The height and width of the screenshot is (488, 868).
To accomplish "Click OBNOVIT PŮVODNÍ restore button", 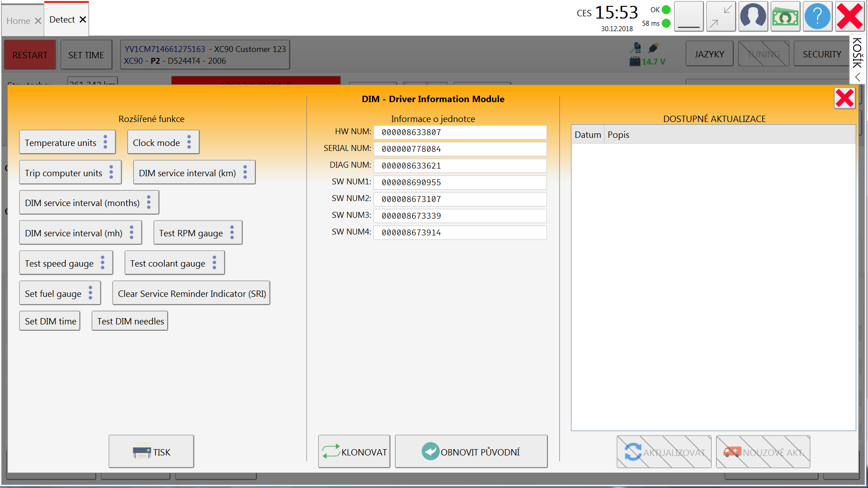I will click(x=471, y=451).
